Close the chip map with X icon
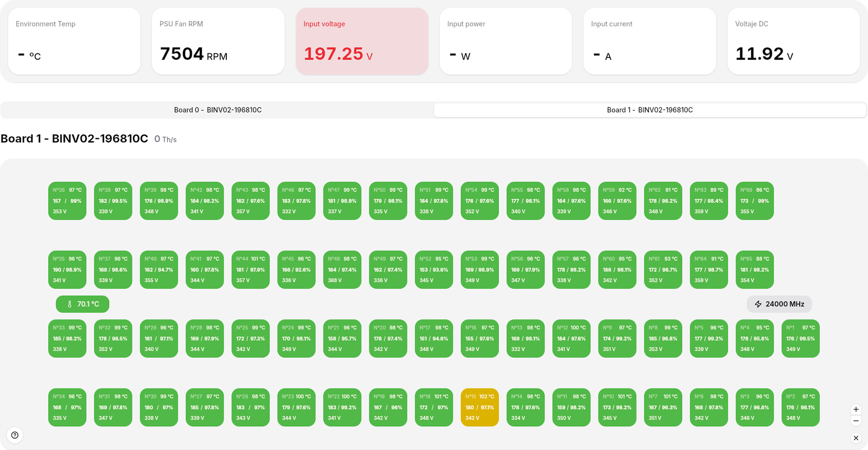Image resolution: width=868 pixels, height=450 pixels. pos(856,438)
